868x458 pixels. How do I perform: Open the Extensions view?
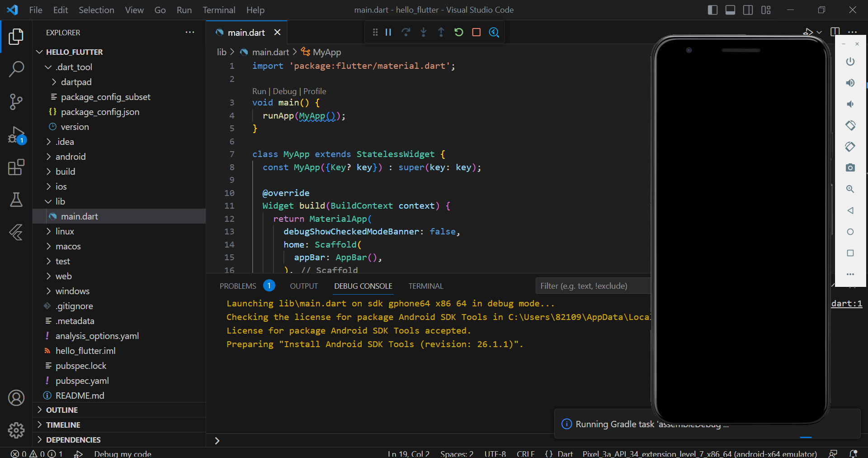pos(16,167)
